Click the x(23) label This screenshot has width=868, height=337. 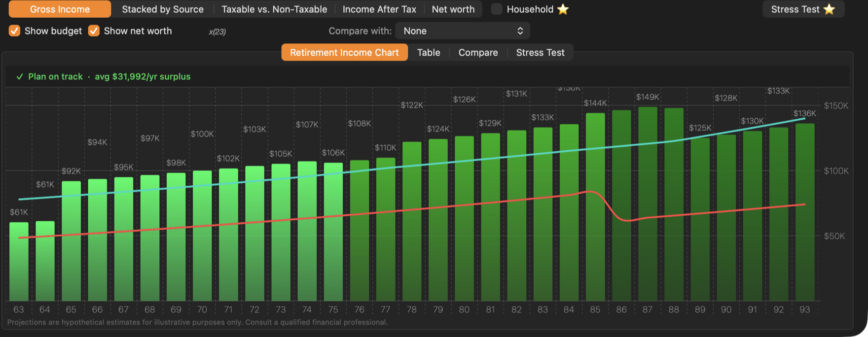click(x=217, y=32)
